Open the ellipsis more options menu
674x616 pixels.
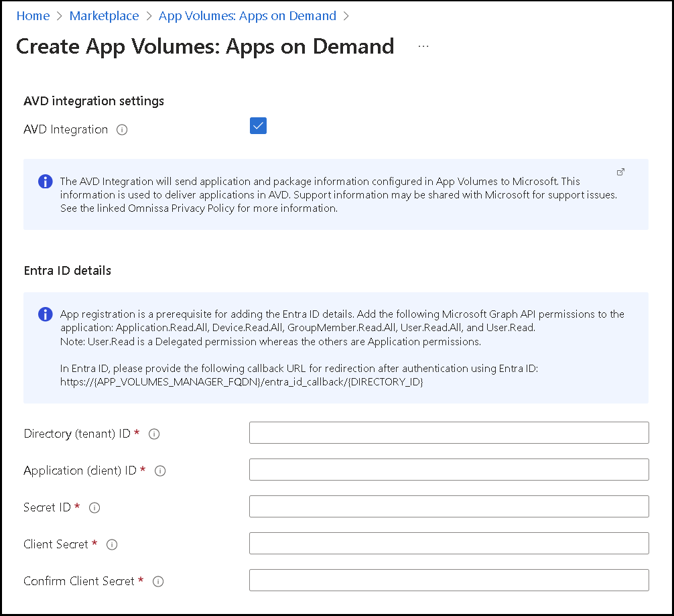(x=423, y=46)
